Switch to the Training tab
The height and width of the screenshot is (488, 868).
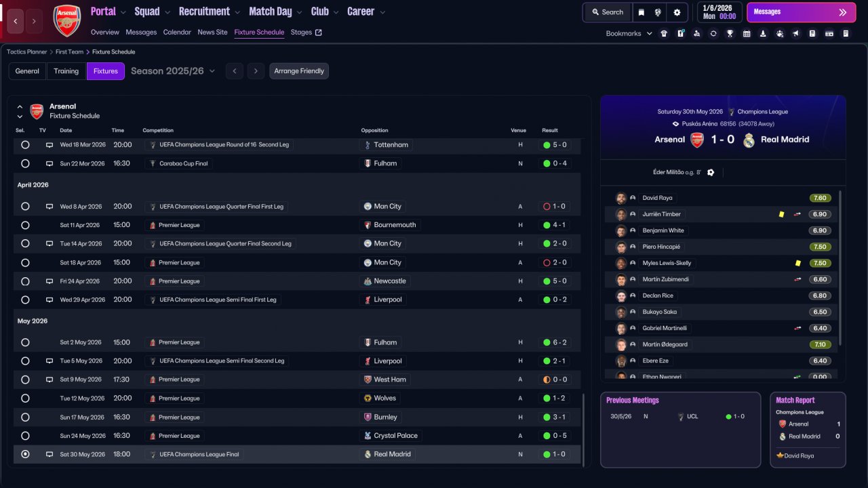tap(66, 71)
